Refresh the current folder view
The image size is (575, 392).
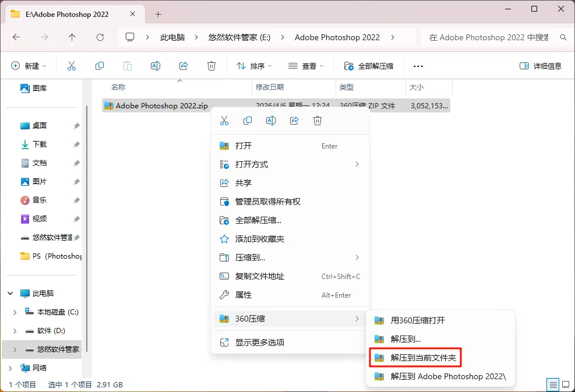[x=100, y=37]
